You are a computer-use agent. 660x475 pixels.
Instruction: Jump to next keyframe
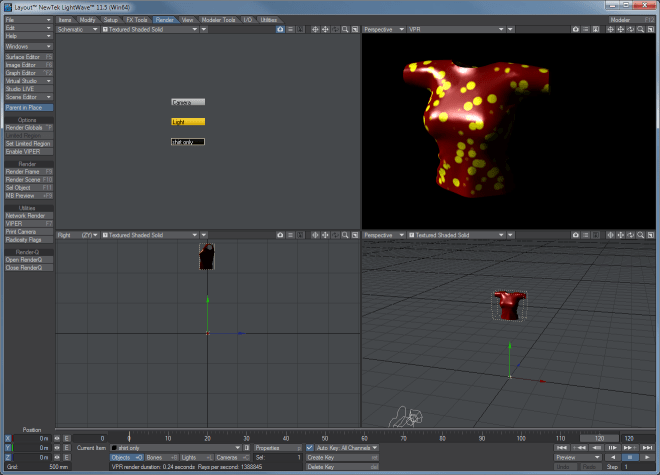click(630, 448)
